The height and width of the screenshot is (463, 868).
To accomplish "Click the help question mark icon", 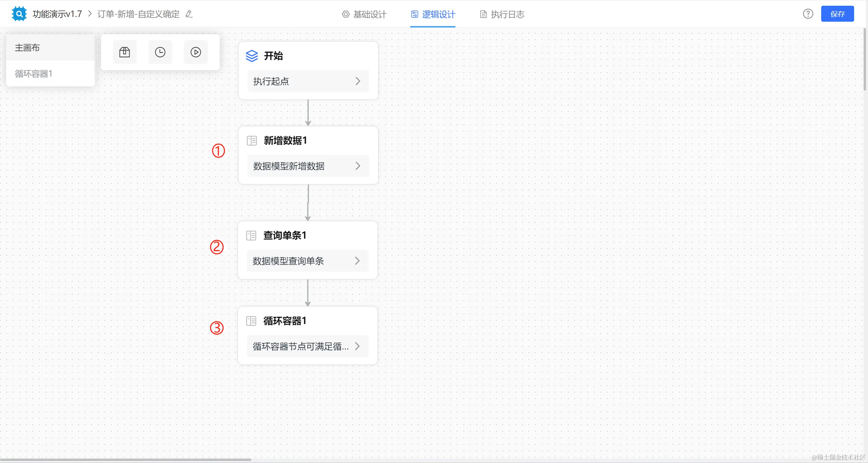I will (x=808, y=14).
